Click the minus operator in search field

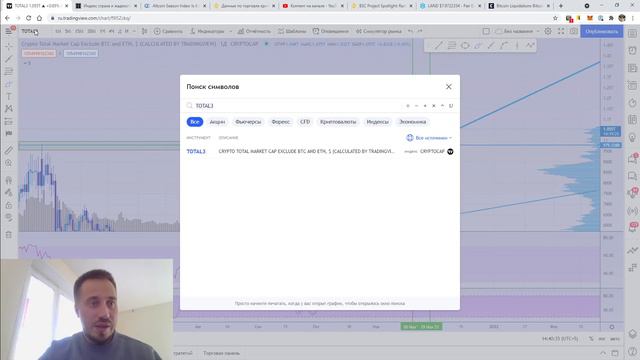[x=416, y=106]
